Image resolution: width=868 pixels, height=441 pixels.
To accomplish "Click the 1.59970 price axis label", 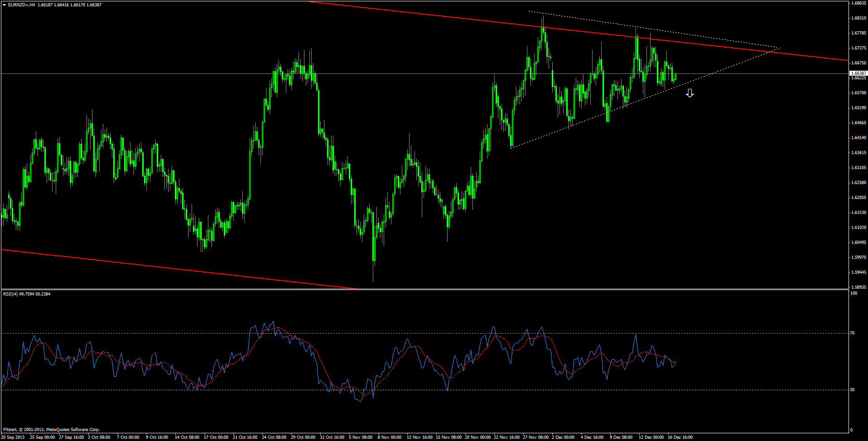I will pos(858,257).
